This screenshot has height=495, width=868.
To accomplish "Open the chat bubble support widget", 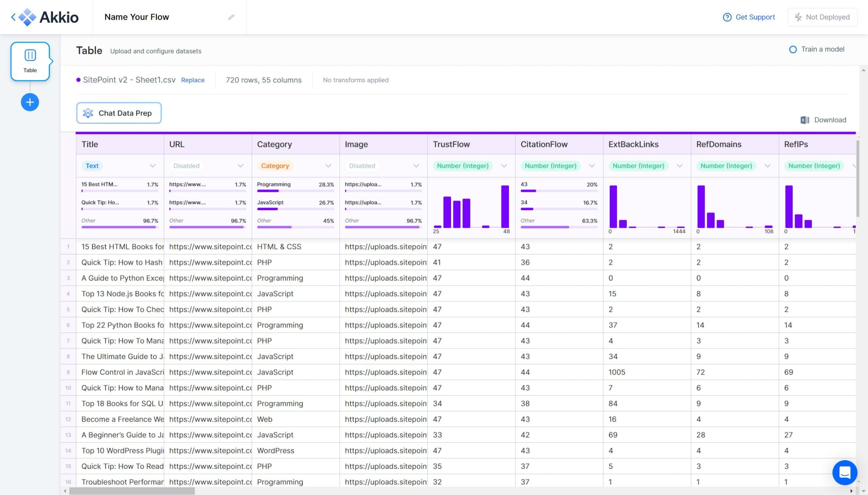I will 845,472.
